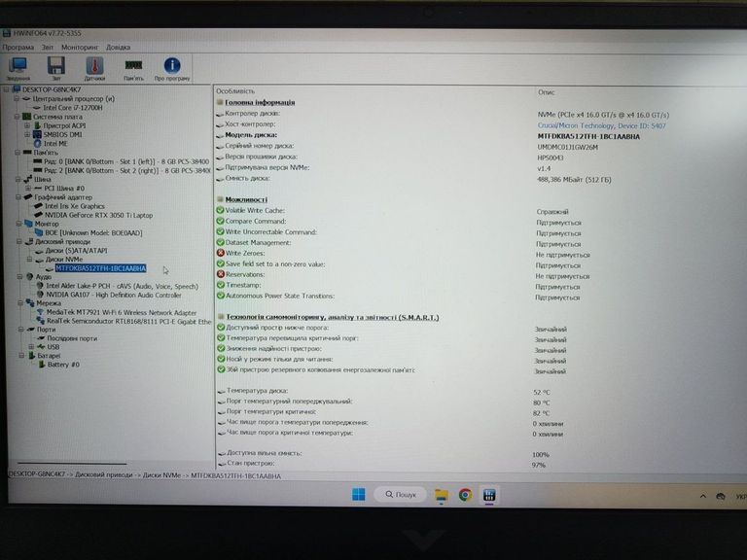Select DESKTOP-G8NC4K7 root tree node

coord(52,89)
